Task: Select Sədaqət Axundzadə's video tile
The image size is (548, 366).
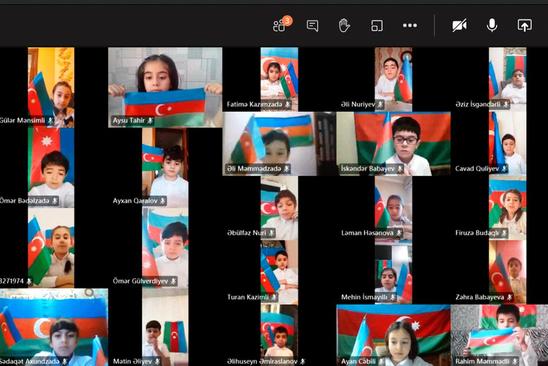Action: point(54,327)
